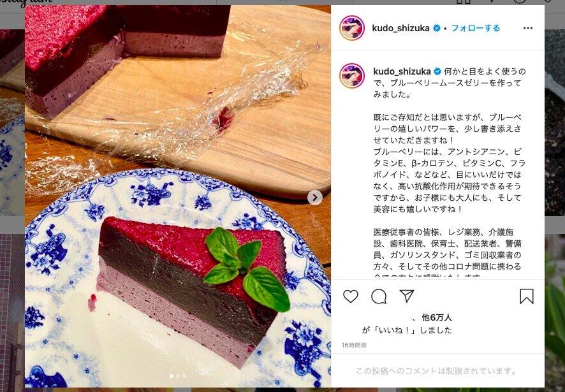Open the profile avatar beside the caption

pyautogui.click(x=352, y=76)
